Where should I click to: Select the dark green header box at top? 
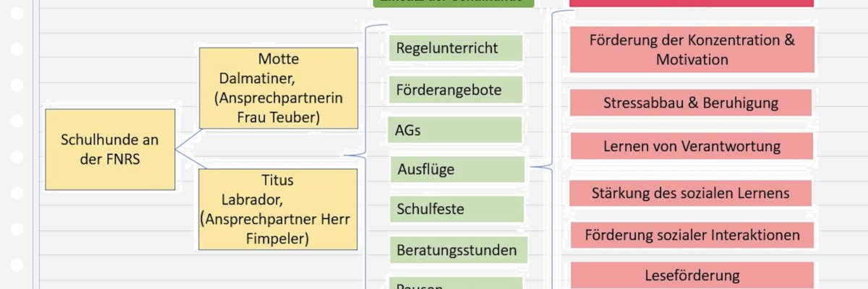point(454,3)
